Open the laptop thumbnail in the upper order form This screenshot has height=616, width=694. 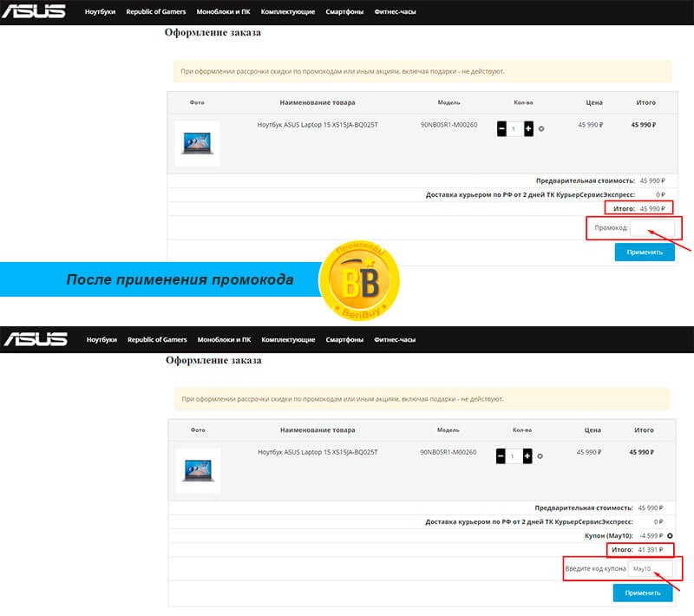tap(197, 144)
